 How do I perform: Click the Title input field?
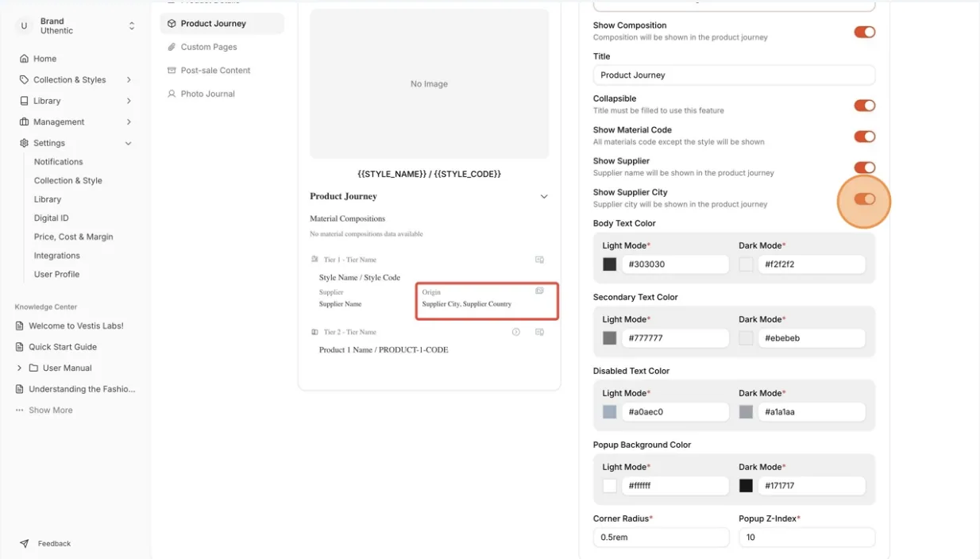(x=734, y=75)
